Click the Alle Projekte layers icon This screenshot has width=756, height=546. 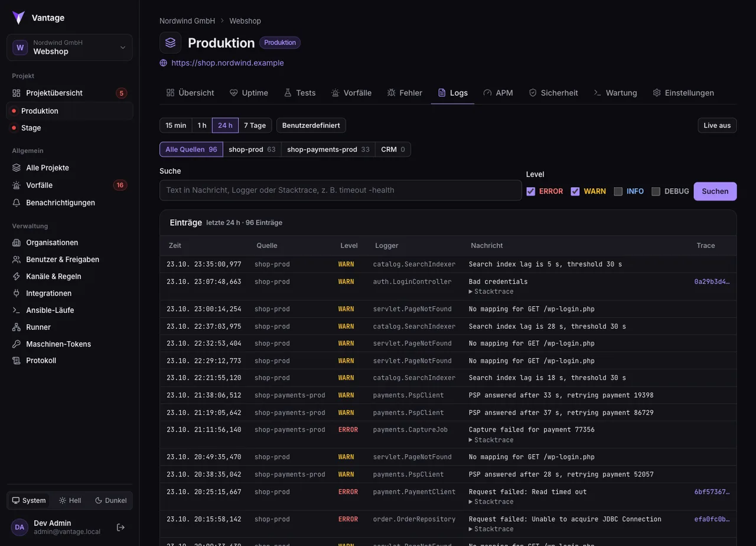pyautogui.click(x=17, y=168)
